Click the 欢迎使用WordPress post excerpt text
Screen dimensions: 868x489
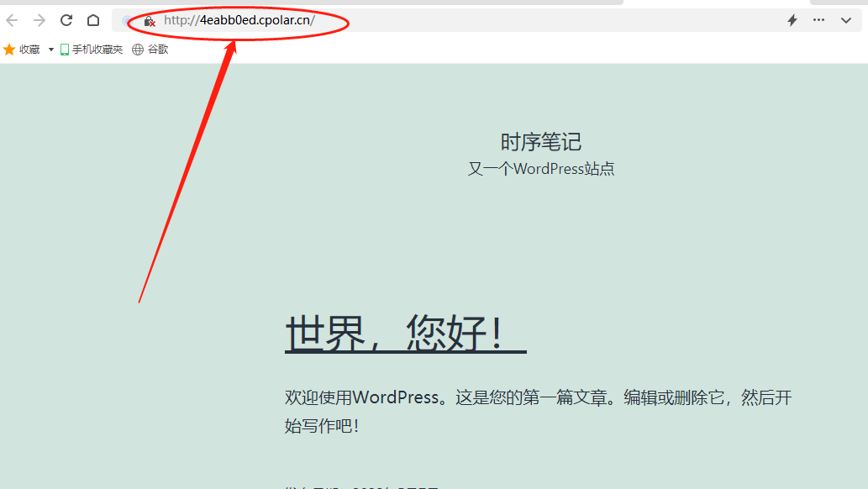click(538, 412)
